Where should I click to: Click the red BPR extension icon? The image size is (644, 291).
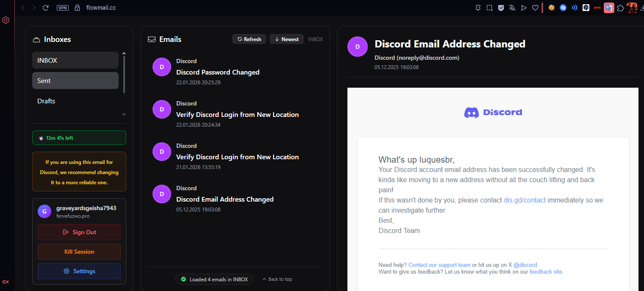(x=597, y=8)
